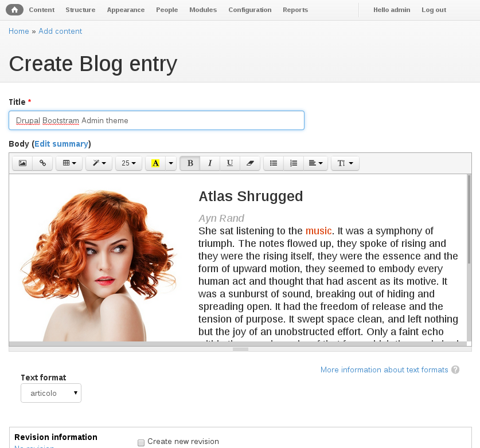The height and width of the screenshot is (448, 480).
Task: Follow the Add content breadcrumb link
Action: tap(60, 31)
